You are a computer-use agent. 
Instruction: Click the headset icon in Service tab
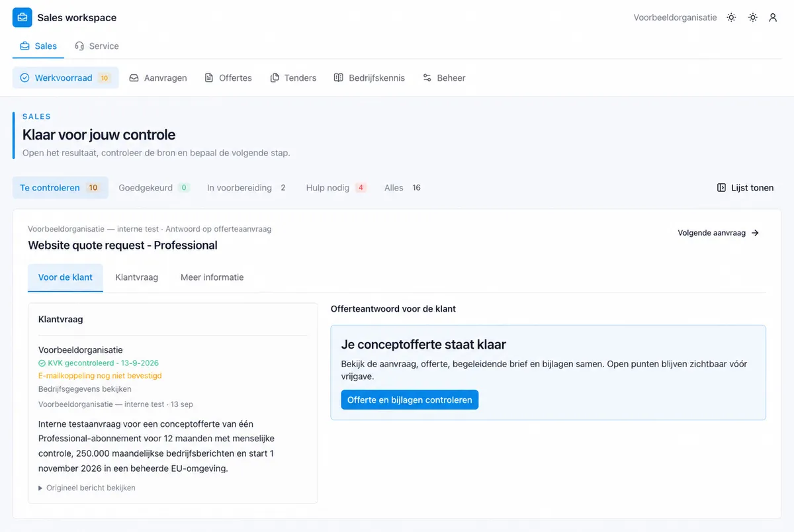(x=79, y=46)
